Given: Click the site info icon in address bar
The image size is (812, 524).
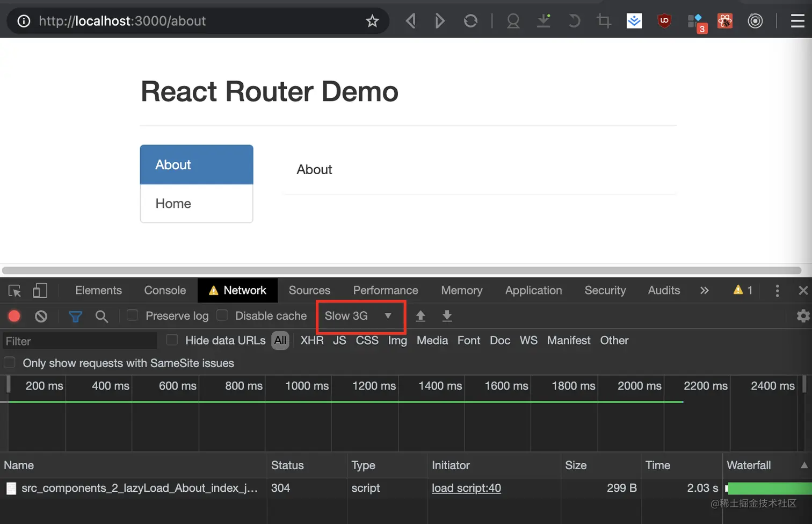Looking at the screenshot, I should (x=24, y=21).
